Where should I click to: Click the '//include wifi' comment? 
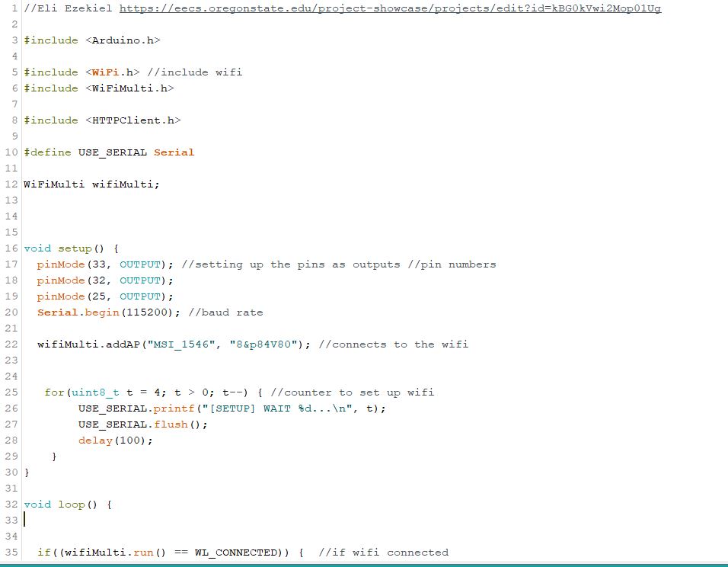point(194,72)
